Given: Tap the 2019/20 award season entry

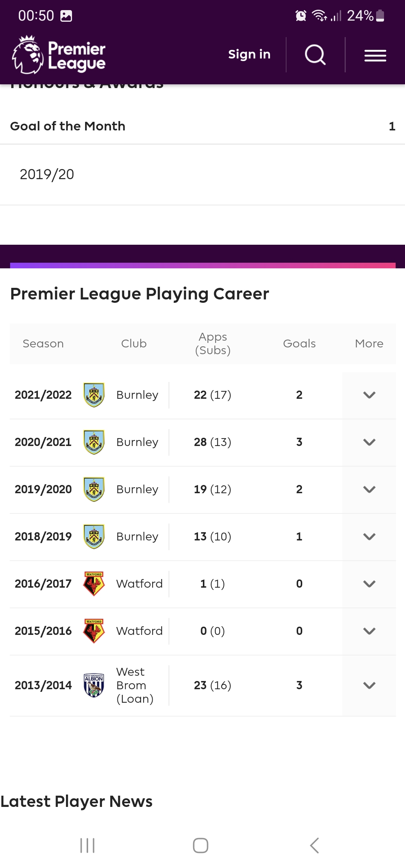Looking at the screenshot, I should tap(47, 174).
